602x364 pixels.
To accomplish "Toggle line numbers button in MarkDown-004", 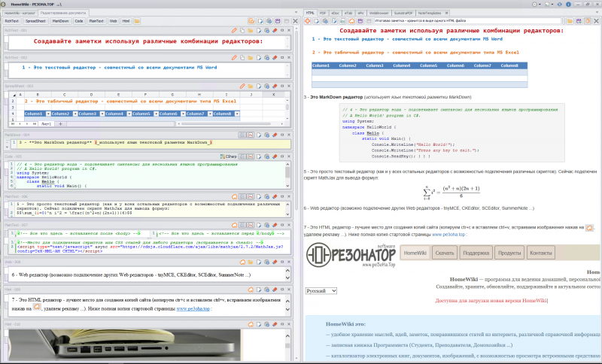I will (242, 135).
